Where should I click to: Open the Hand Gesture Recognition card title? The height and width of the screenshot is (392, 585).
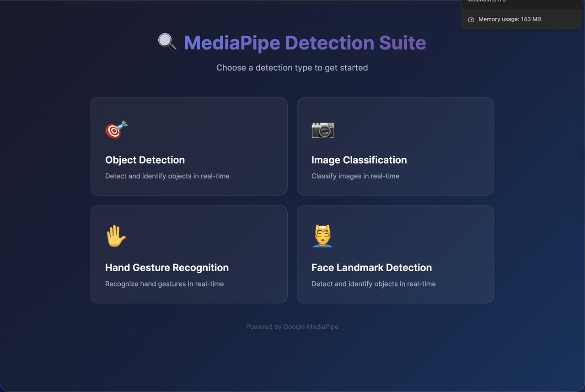pos(167,268)
